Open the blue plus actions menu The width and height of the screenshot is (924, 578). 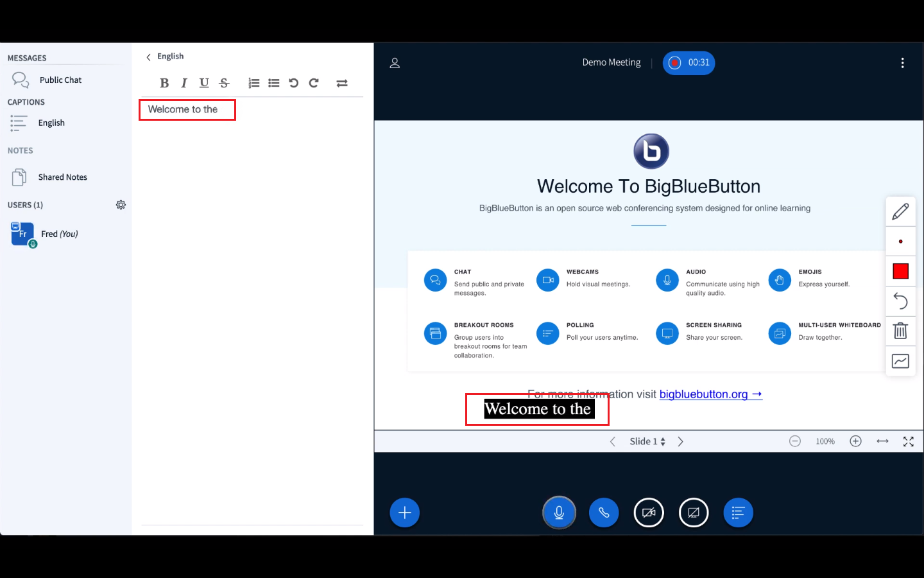coord(405,512)
